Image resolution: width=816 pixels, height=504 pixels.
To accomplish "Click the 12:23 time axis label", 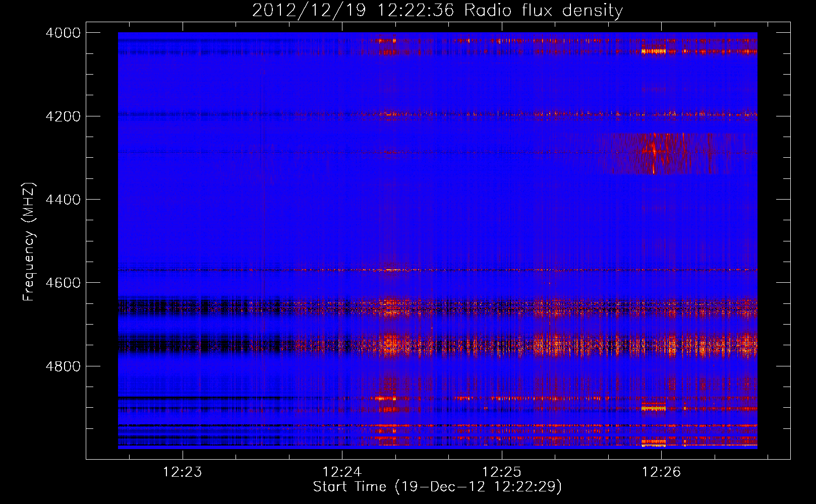I will [x=182, y=472].
